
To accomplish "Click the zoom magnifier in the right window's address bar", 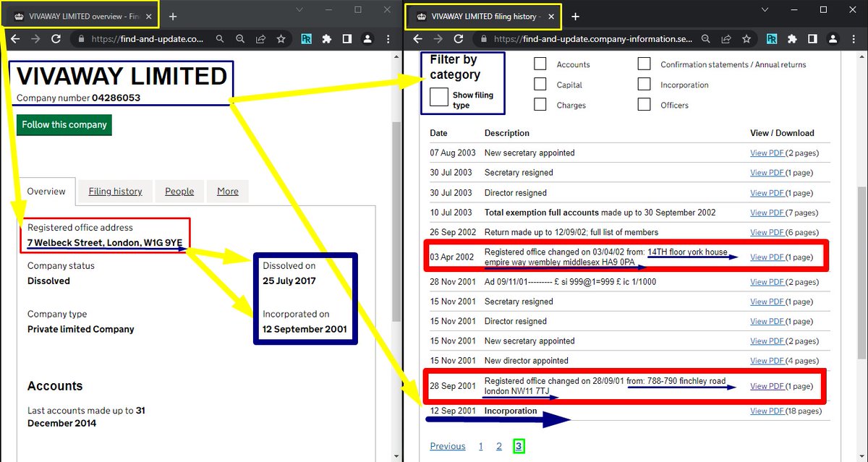I will click(x=705, y=39).
